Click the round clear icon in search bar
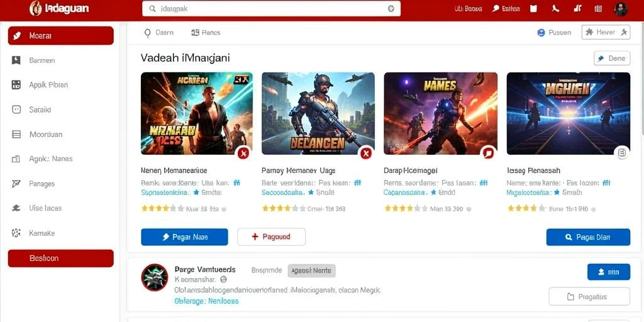 [x=391, y=9]
